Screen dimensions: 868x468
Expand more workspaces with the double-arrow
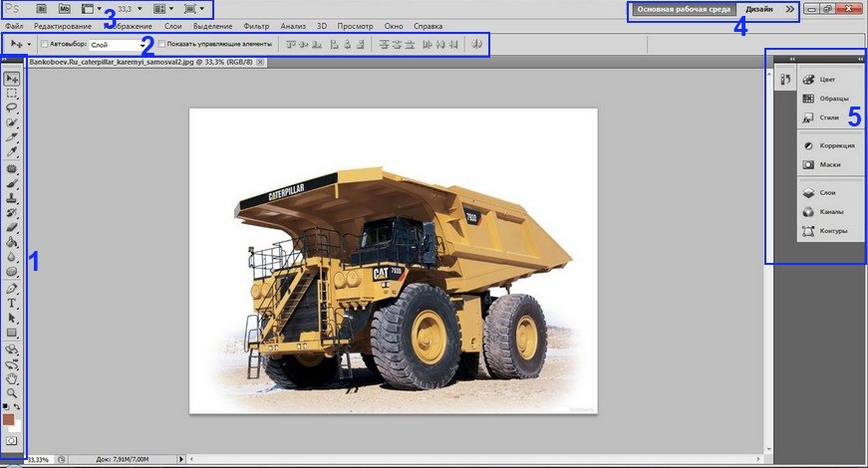[x=790, y=8]
